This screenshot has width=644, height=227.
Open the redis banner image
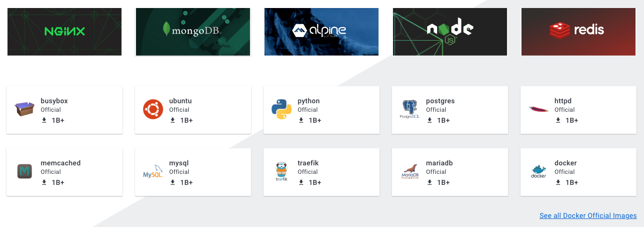click(578, 32)
